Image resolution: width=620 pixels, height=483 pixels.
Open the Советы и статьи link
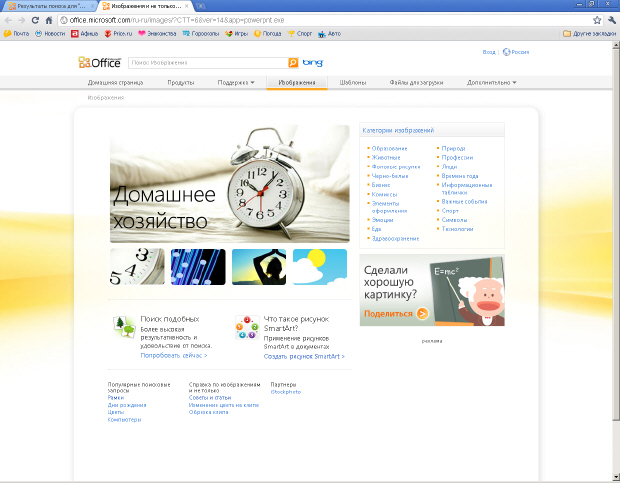pyautogui.click(x=210, y=398)
